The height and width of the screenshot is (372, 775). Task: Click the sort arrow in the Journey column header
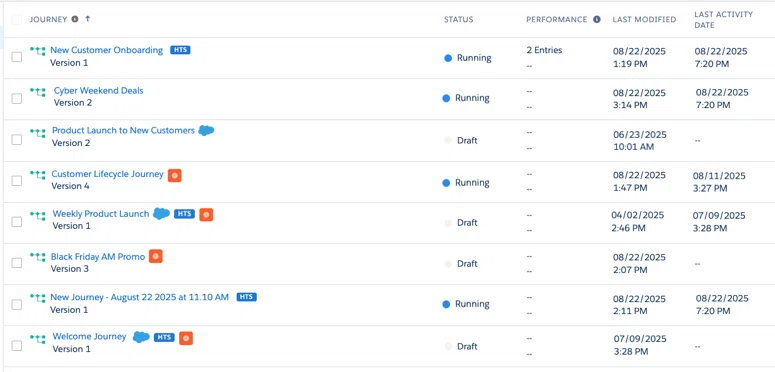(88, 19)
